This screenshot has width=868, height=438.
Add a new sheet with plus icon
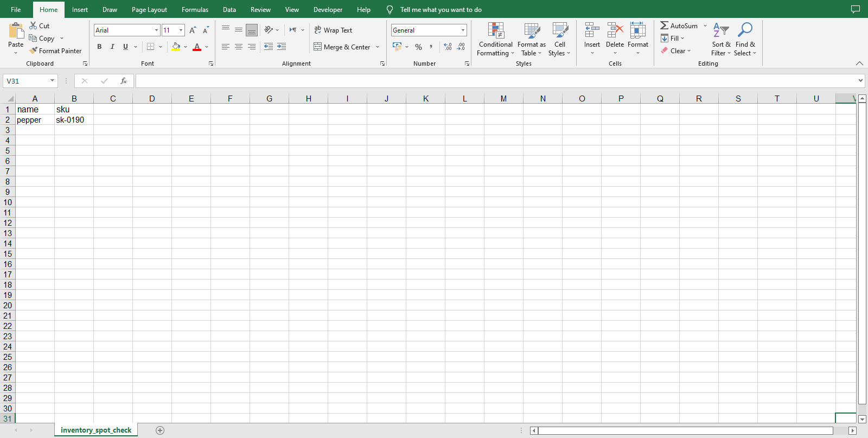[x=160, y=430]
